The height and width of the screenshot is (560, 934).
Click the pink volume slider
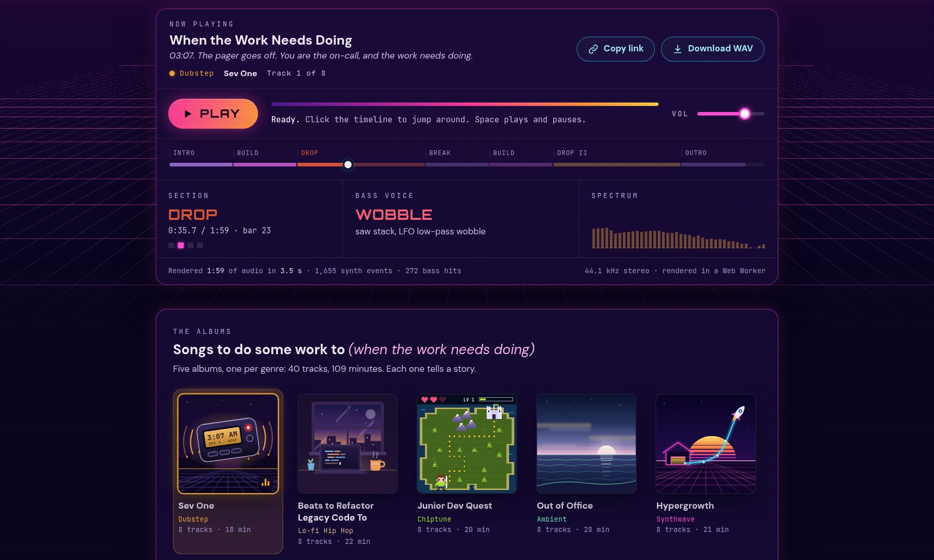tap(731, 114)
